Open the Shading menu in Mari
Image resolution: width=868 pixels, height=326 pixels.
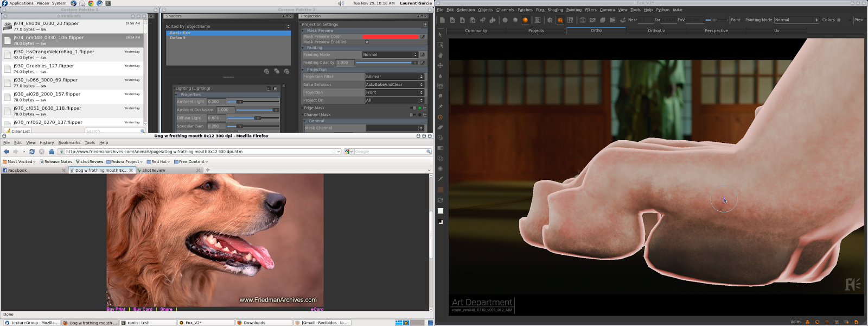[x=555, y=10]
